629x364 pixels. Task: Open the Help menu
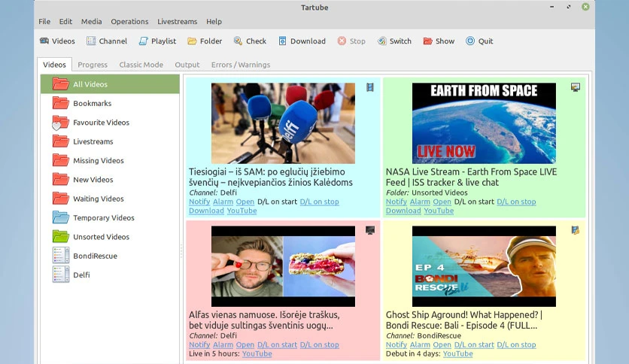[214, 22]
